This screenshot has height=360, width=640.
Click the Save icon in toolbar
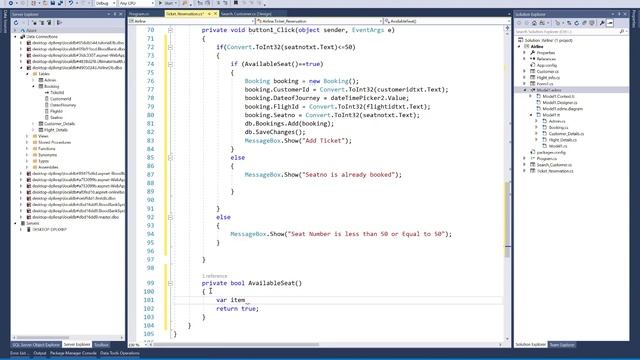(x=53, y=3)
